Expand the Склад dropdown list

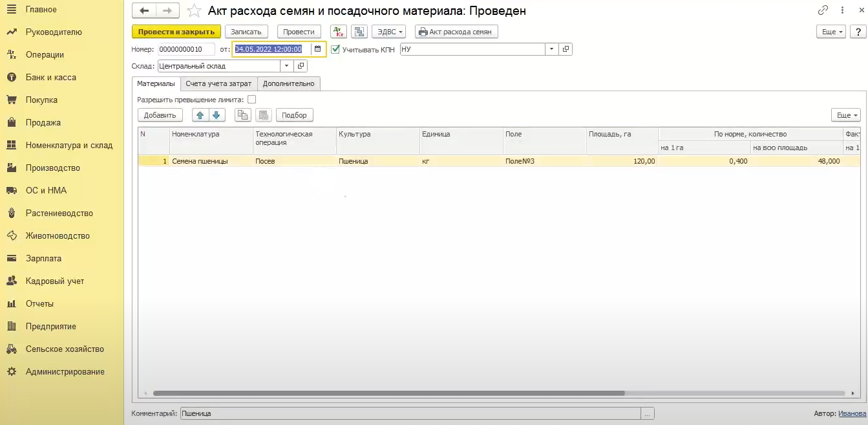tap(286, 66)
